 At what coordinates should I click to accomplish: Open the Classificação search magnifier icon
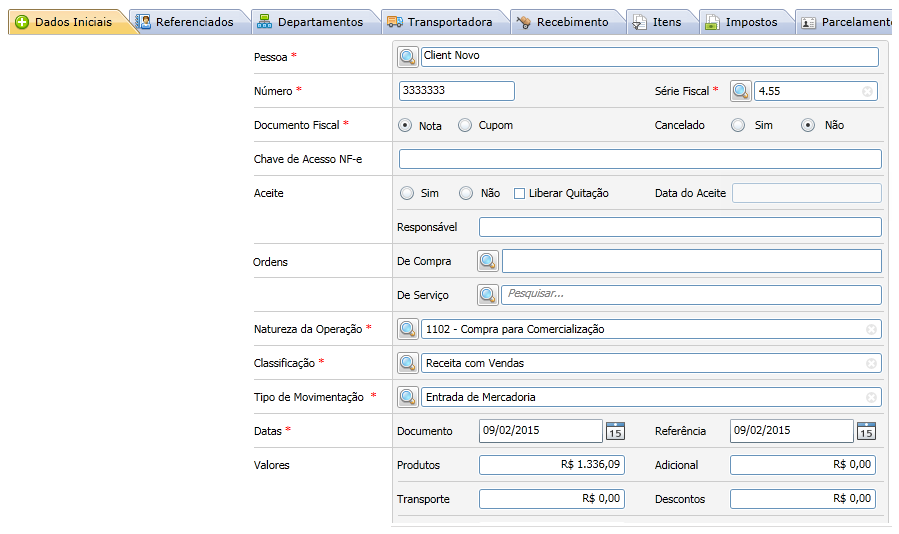point(408,363)
